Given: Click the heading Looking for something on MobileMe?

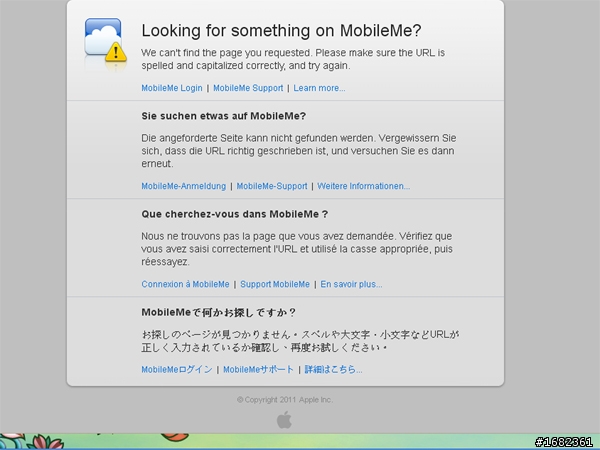Looking at the screenshot, I should [x=281, y=31].
